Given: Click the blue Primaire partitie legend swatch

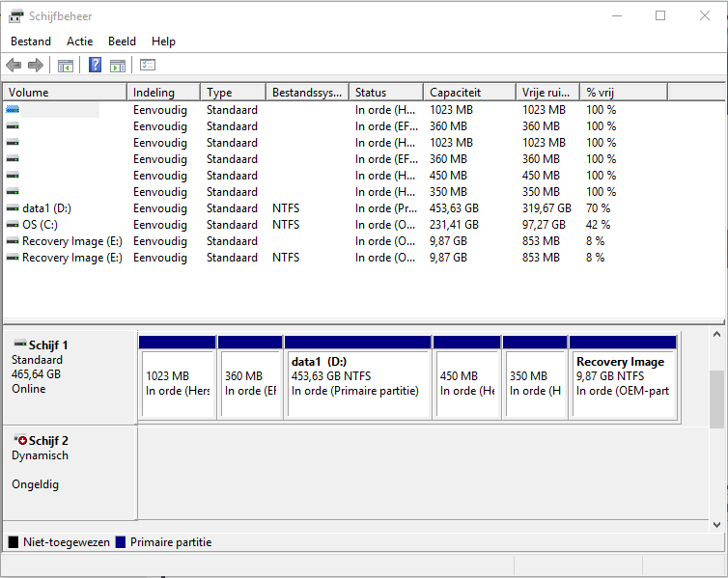Looking at the screenshot, I should tap(121, 542).
